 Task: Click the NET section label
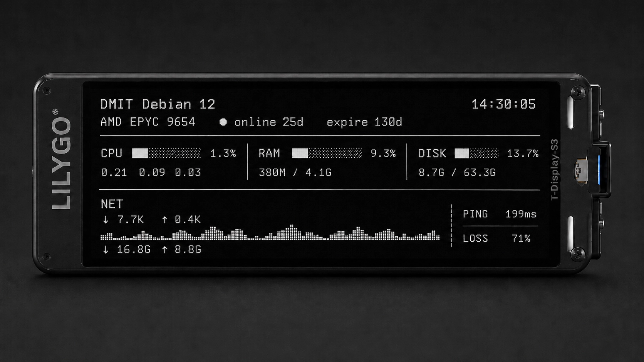point(112,204)
